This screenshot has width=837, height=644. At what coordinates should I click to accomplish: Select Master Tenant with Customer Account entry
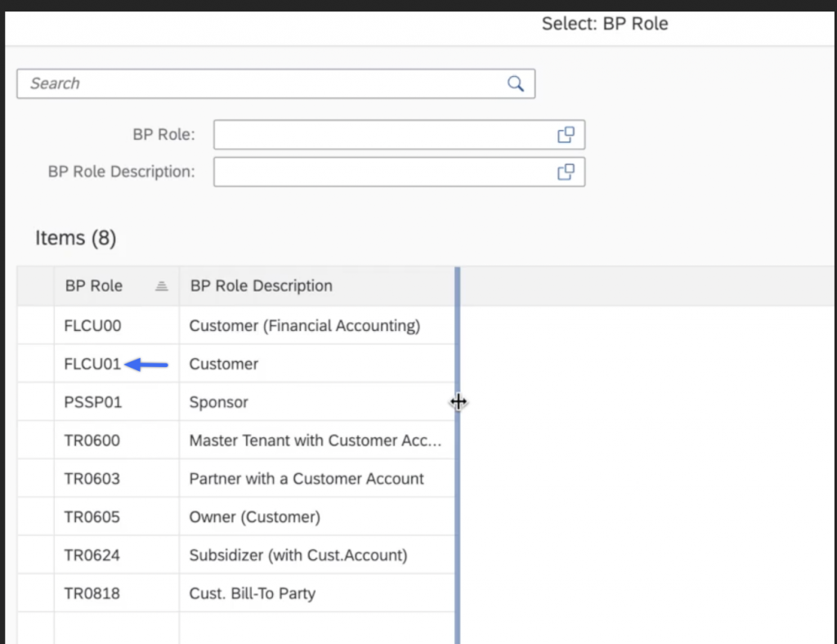[x=315, y=441]
